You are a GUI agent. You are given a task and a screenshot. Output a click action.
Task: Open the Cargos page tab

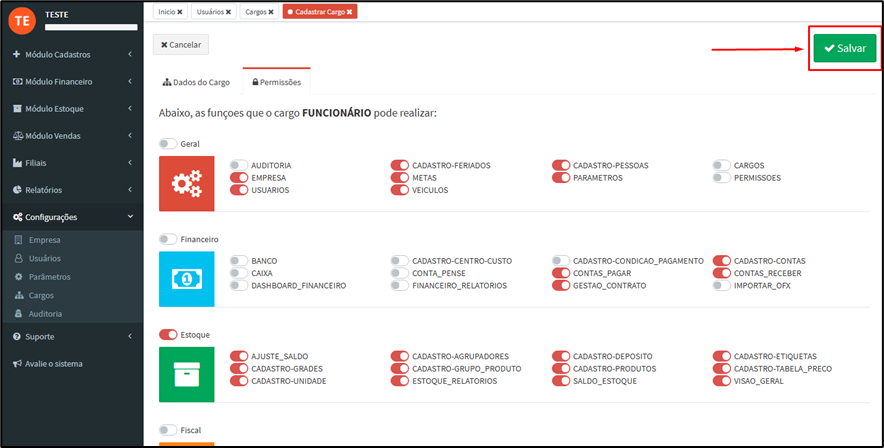(259, 12)
